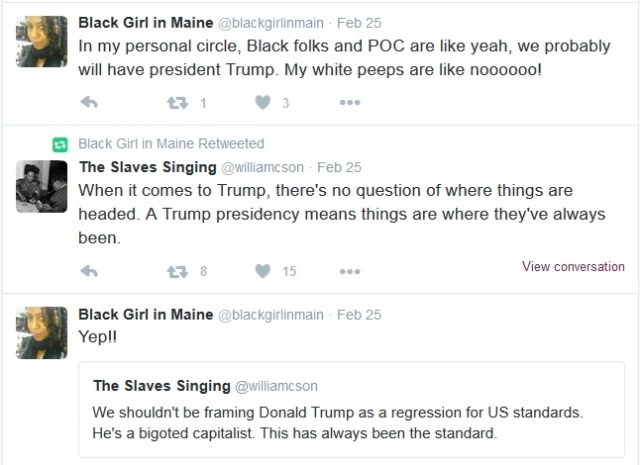Like the tweet with 15 likes

[x=264, y=270]
